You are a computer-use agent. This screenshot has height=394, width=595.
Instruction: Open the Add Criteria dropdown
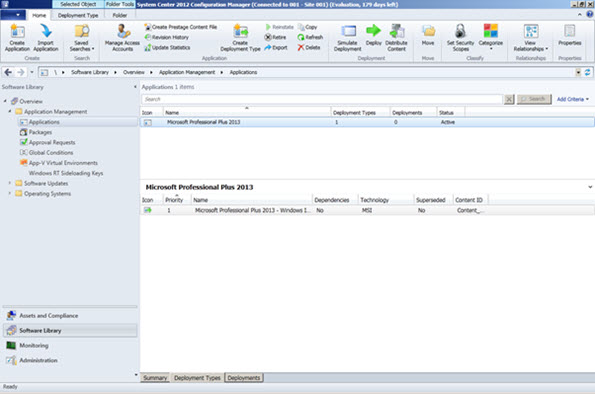point(573,99)
